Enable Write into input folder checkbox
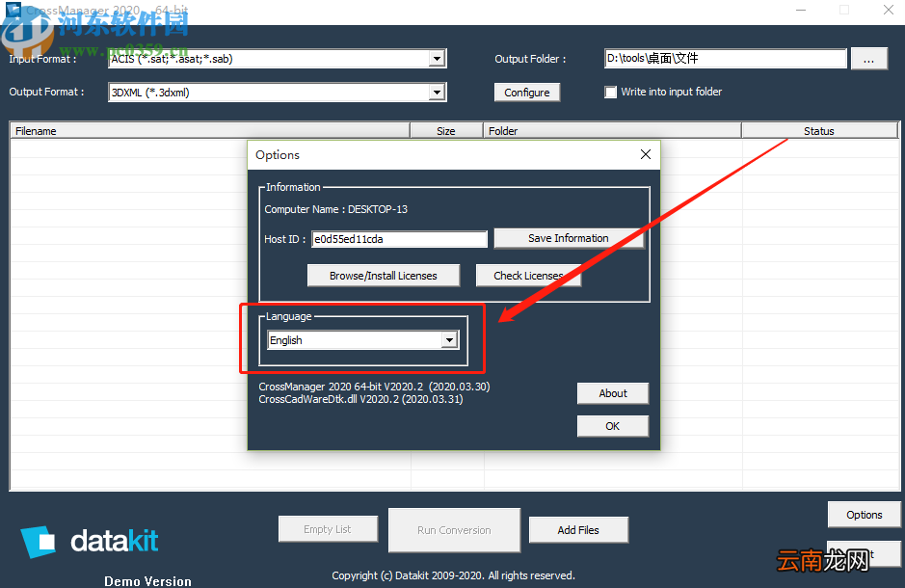 click(x=611, y=93)
